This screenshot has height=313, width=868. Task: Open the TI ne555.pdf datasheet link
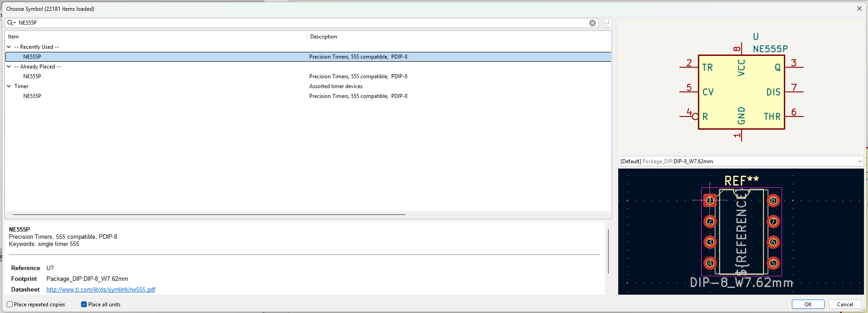point(101,290)
